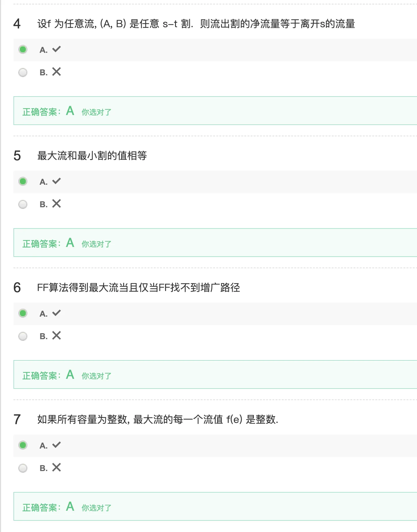Click the 正确答案 result box of question 6
The height and width of the screenshot is (532, 417).
pyautogui.click(x=215, y=374)
